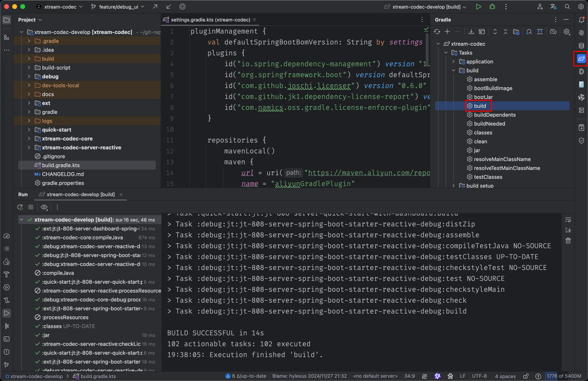Screen dimensions: 588x381
Task: Click scroll to end icon in console
Action: [x=568, y=230]
